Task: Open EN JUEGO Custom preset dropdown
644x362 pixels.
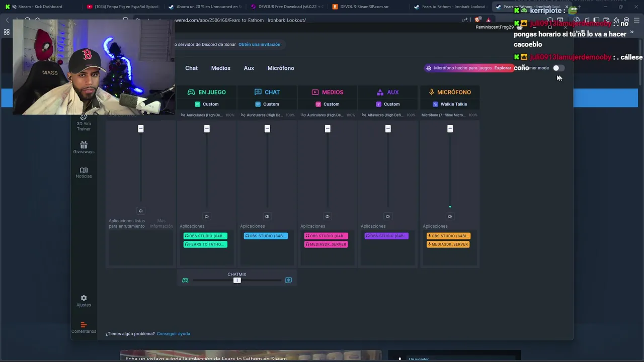Action: 207,104
